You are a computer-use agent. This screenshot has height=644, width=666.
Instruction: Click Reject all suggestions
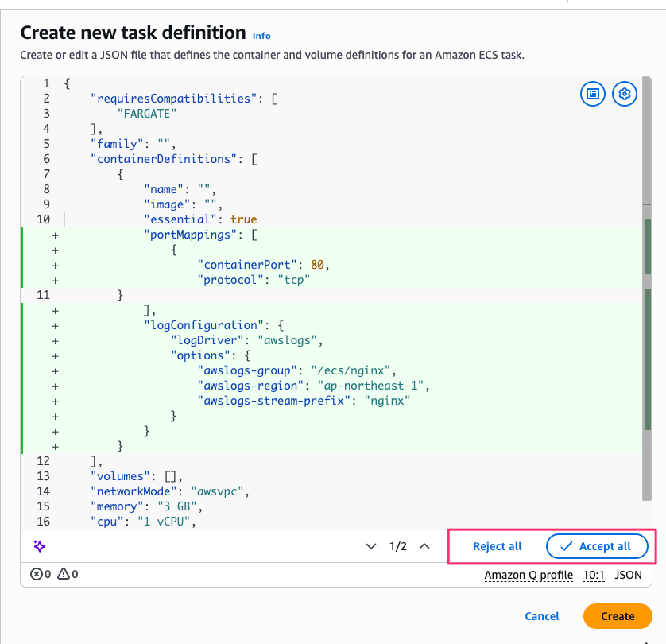(498, 546)
